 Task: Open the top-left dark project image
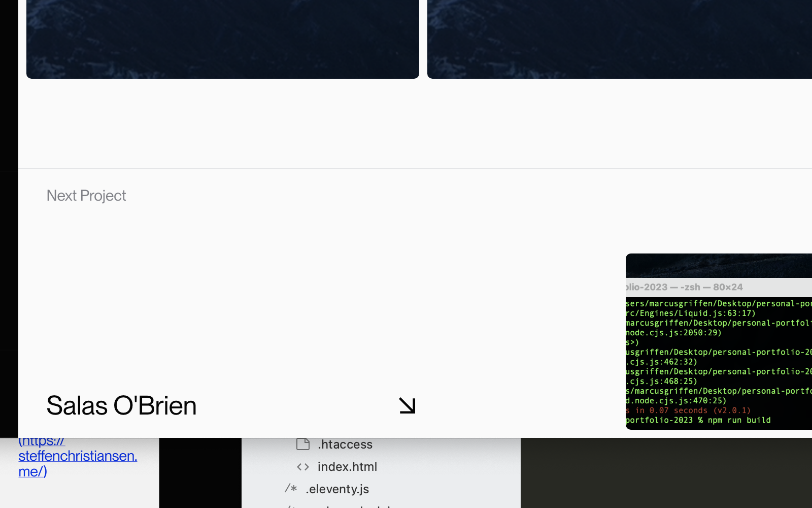click(x=222, y=39)
